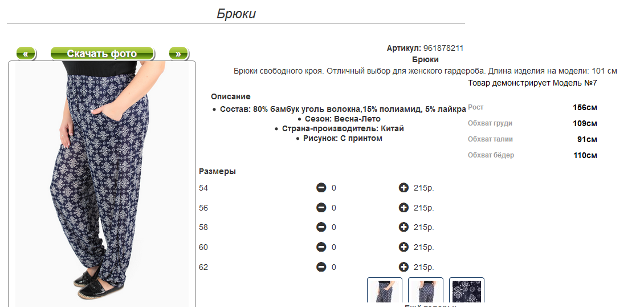Image resolution: width=644 pixels, height=307 pixels.
Task: Click the Страна-производитель: Китай line
Action: click(x=343, y=128)
